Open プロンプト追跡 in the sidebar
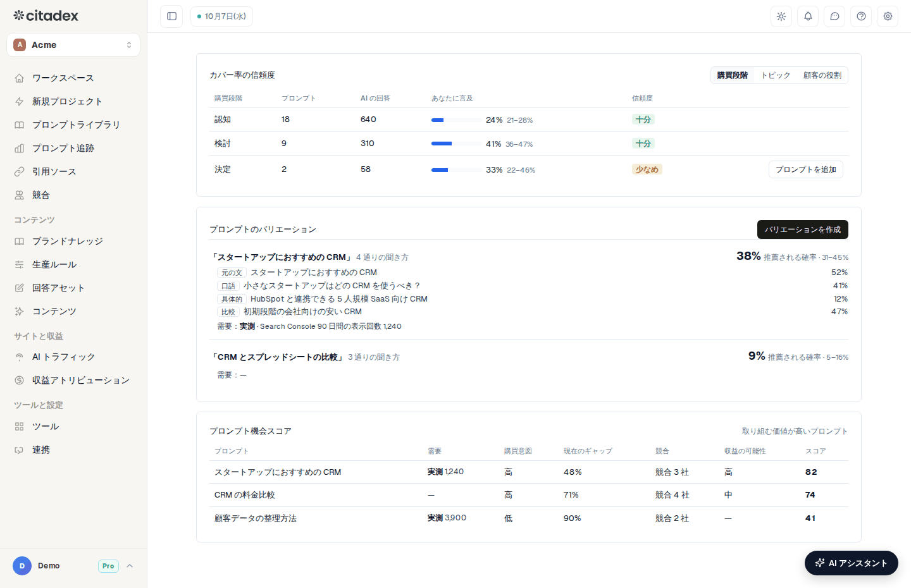 click(x=73, y=148)
